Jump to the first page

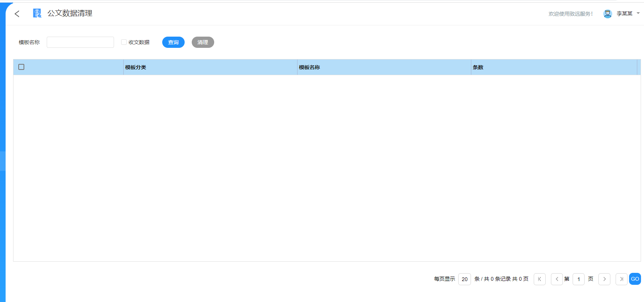(539, 279)
